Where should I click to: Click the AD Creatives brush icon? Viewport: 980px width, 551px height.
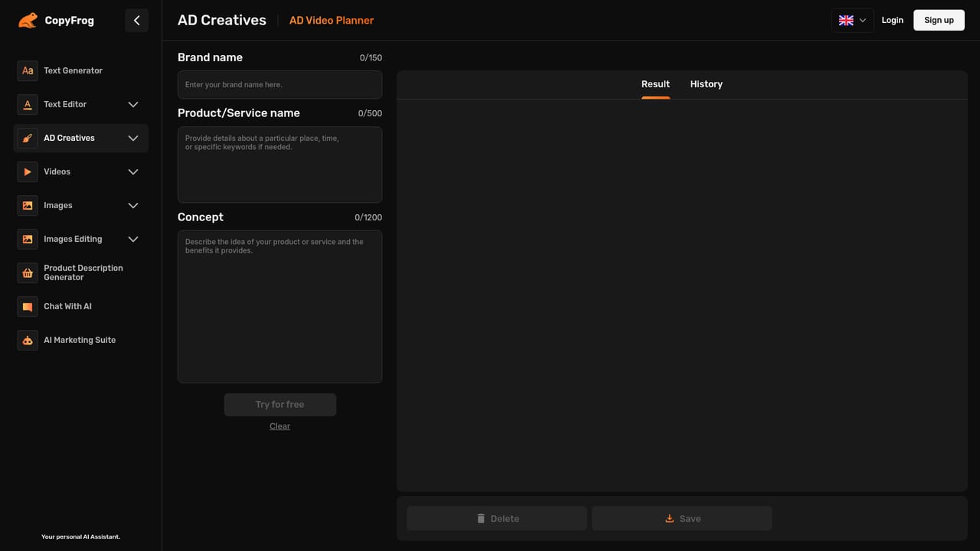28,138
